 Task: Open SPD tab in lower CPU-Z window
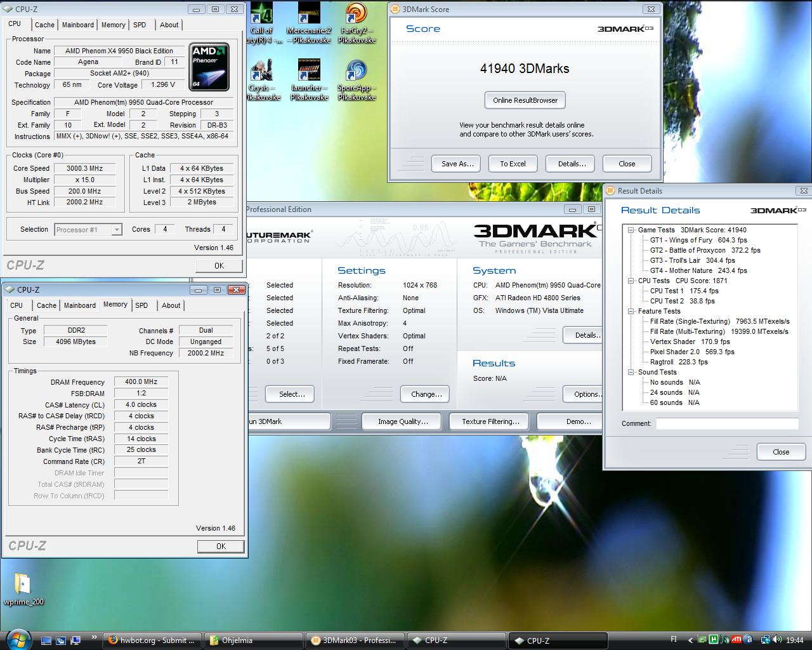(141, 305)
